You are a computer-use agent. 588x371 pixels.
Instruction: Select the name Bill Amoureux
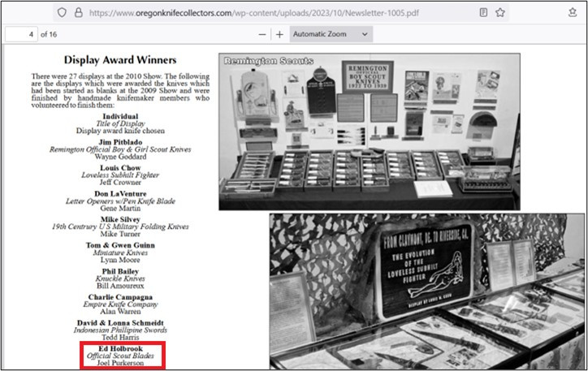[120, 286]
